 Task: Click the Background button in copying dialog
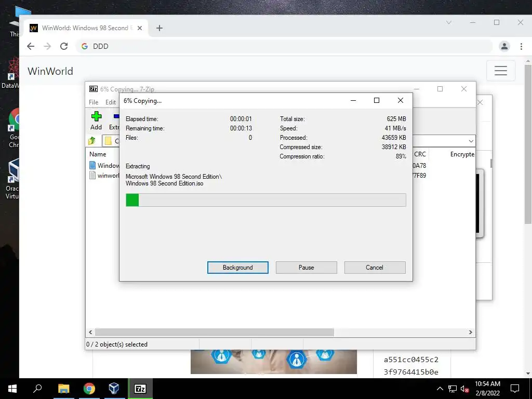237,268
